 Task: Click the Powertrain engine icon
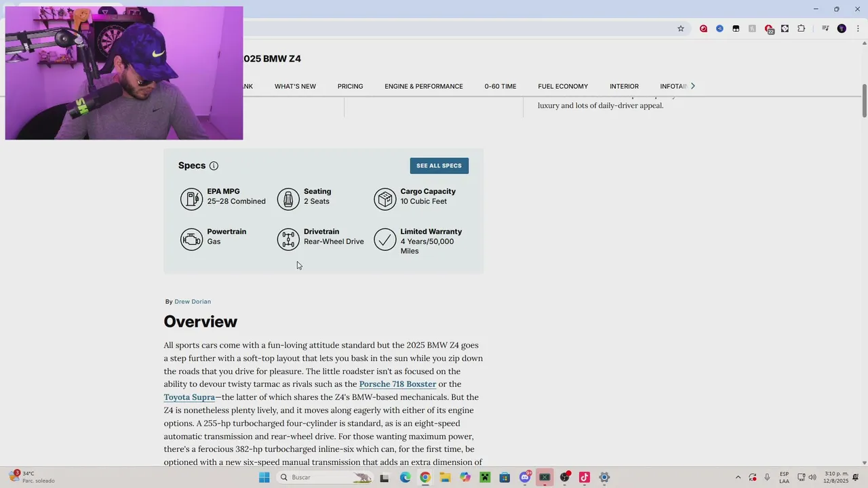191,239
